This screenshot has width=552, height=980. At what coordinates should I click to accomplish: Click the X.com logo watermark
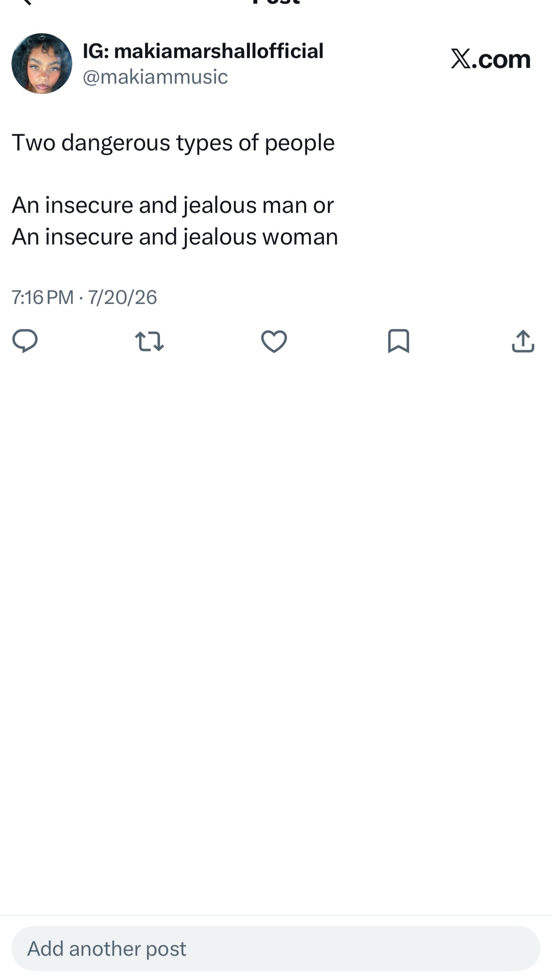point(490,59)
